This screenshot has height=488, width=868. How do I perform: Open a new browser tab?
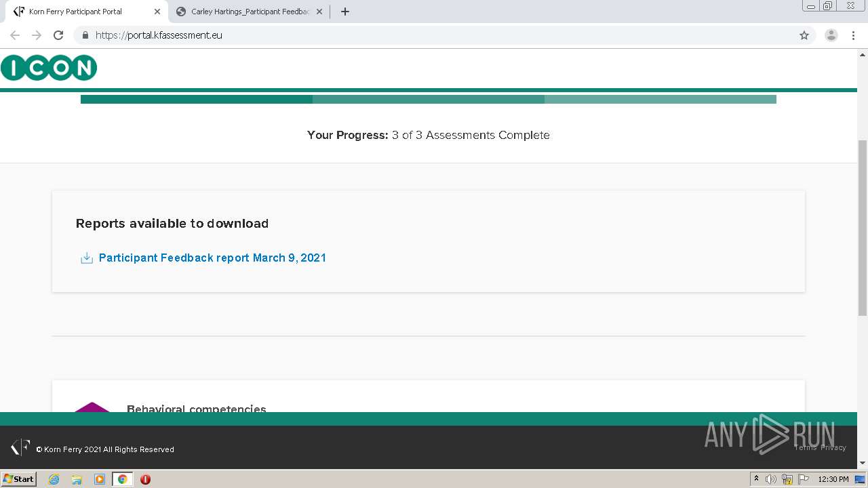(344, 12)
